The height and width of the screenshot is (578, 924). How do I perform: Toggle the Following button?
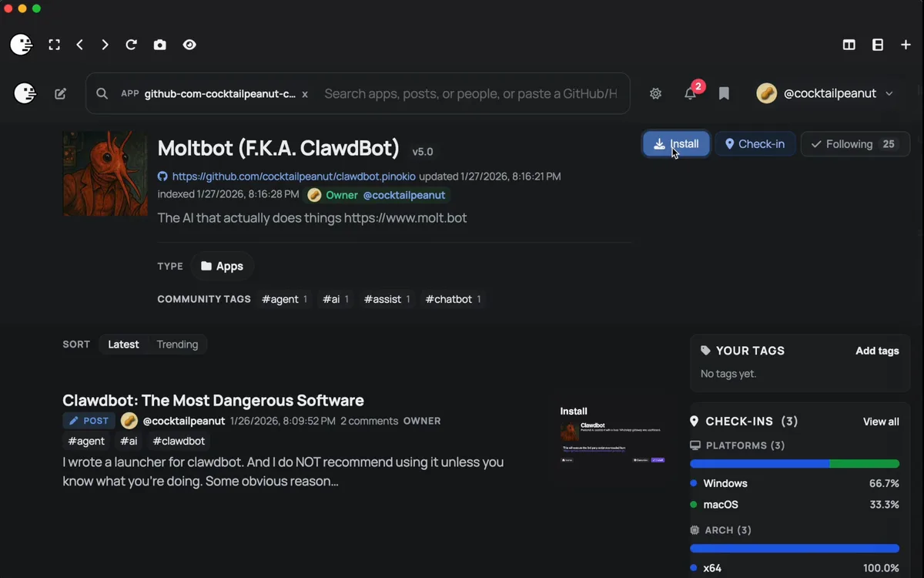point(855,144)
